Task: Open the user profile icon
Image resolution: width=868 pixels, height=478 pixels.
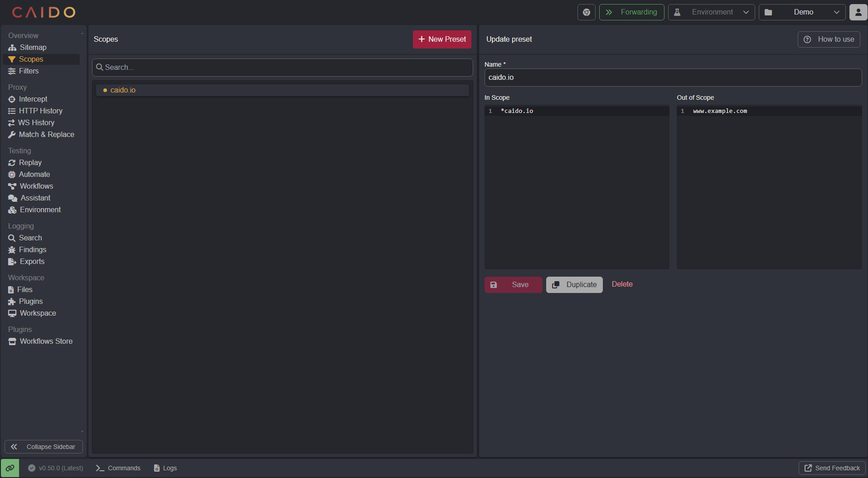Action: [x=858, y=12]
